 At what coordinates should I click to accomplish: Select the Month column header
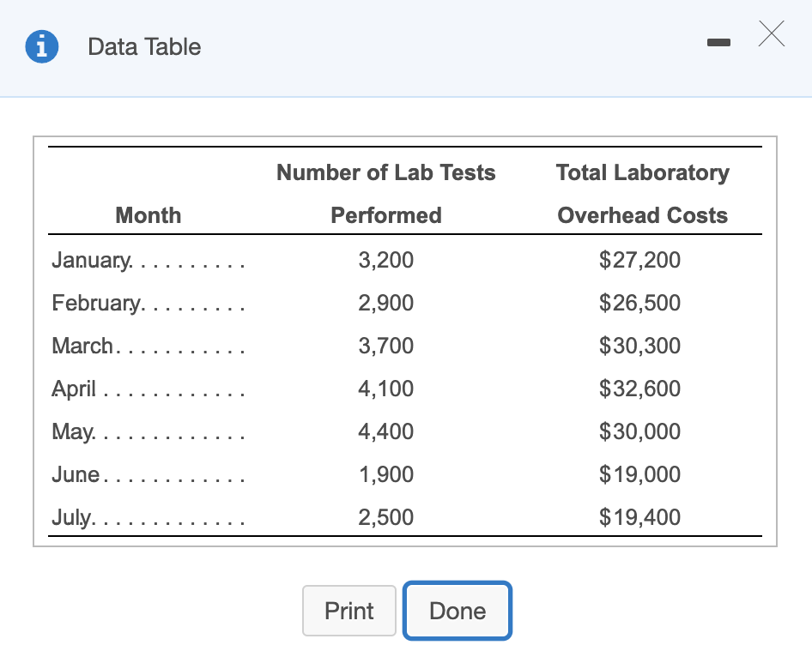click(148, 215)
